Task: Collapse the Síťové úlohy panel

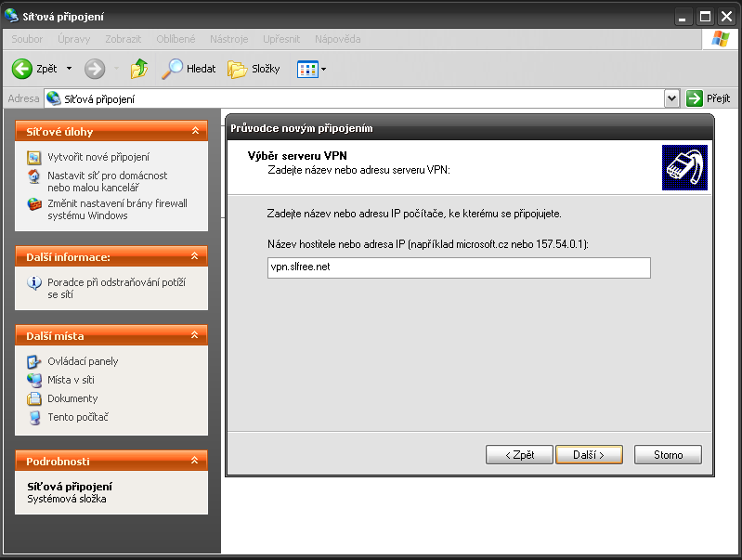Action: [x=195, y=132]
